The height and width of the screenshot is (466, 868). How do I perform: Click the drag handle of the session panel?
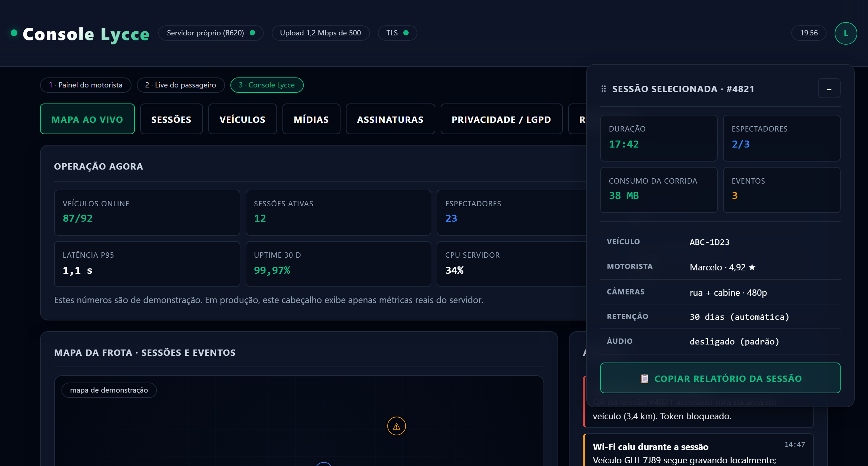coord(604,89)
